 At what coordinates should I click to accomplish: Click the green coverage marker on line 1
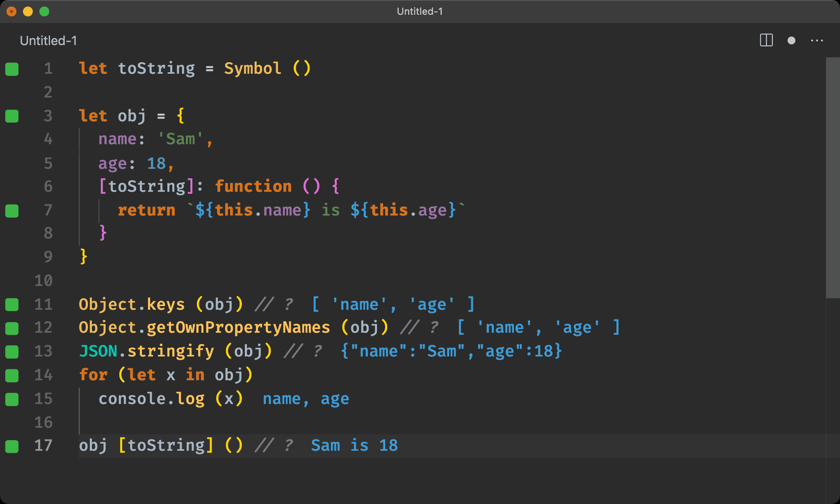(x=12, y=69)
